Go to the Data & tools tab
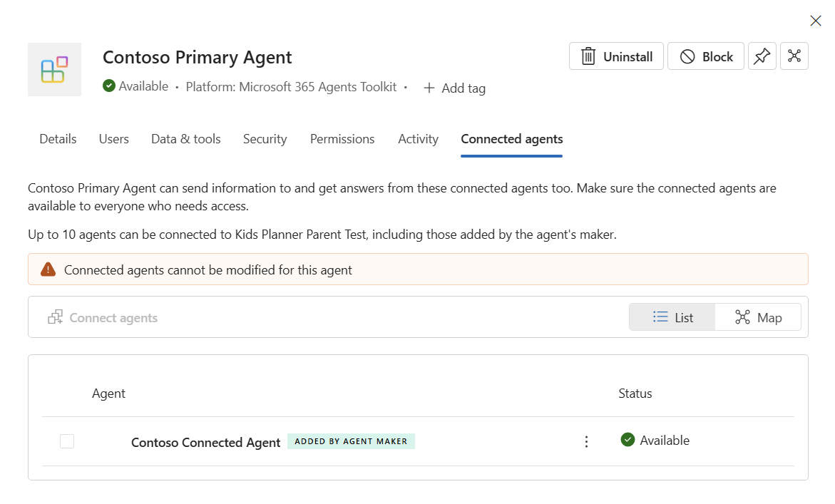 186,139
